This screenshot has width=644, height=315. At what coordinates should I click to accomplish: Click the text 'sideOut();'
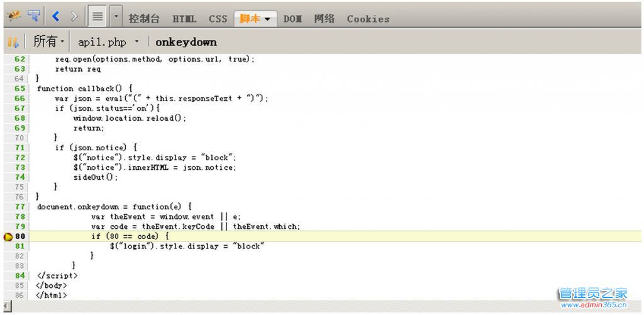click(x=96, y=177)
